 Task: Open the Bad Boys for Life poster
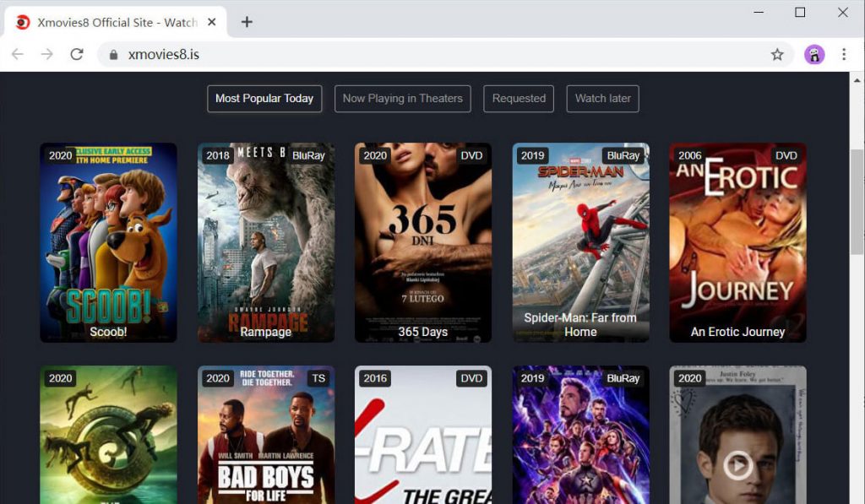[x=266, y=435]
